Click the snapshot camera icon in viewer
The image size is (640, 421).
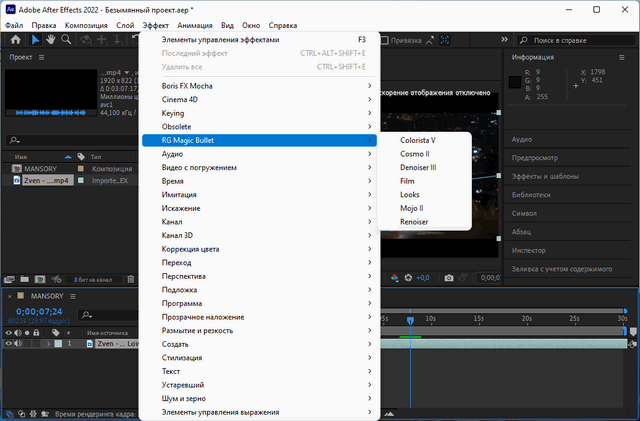[449, 278]
